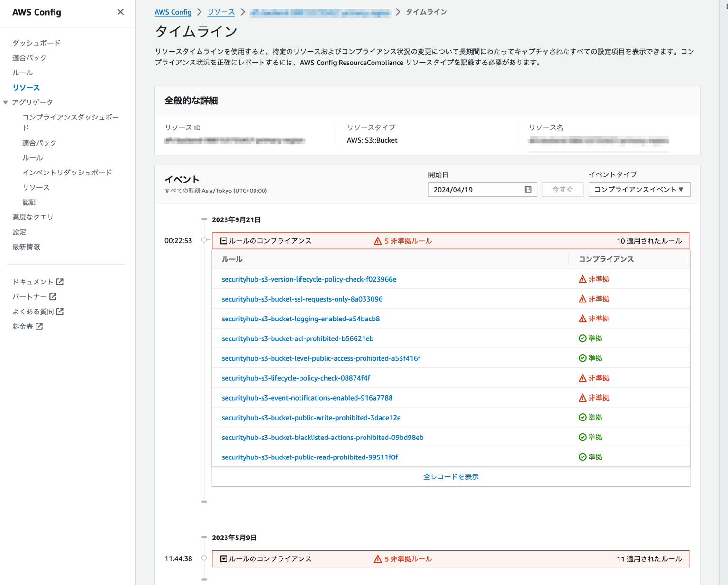Open the コンプライアンスイベント filter selector
Screen dimensions: 728x585
(x=639, y=189)
